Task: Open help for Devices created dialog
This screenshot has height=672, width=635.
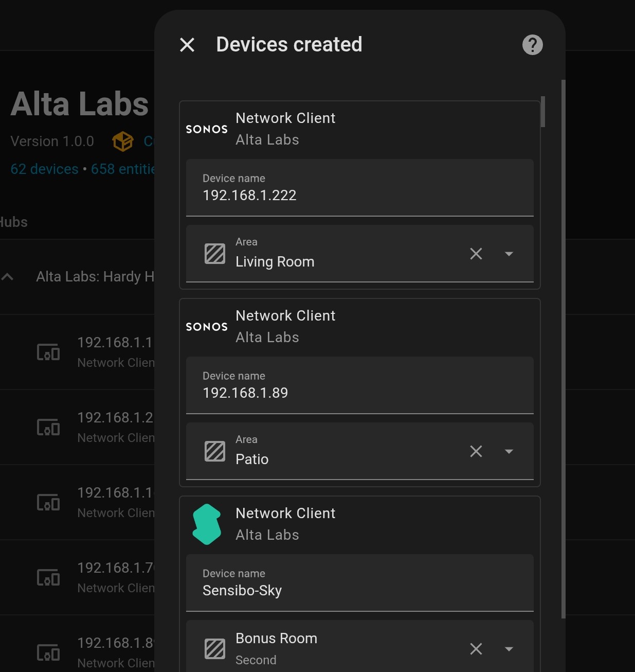Action: pyautogui.click(x=532, y=45)
